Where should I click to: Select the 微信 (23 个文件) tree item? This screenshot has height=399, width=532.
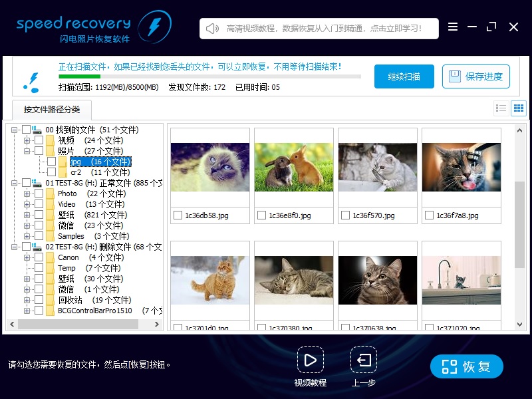pos(90,225)
